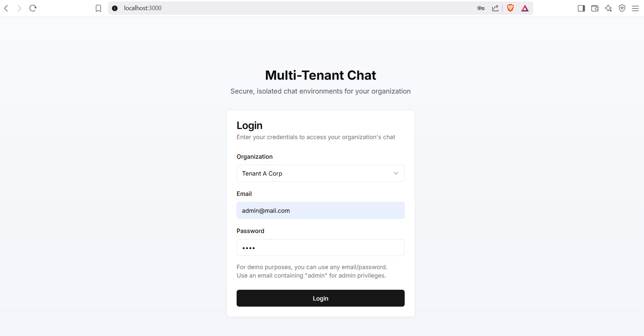Image resolution: width=644 pixels, height=336 pixels.
Task: Reload the localhost page
Action: tap(33, 8)
